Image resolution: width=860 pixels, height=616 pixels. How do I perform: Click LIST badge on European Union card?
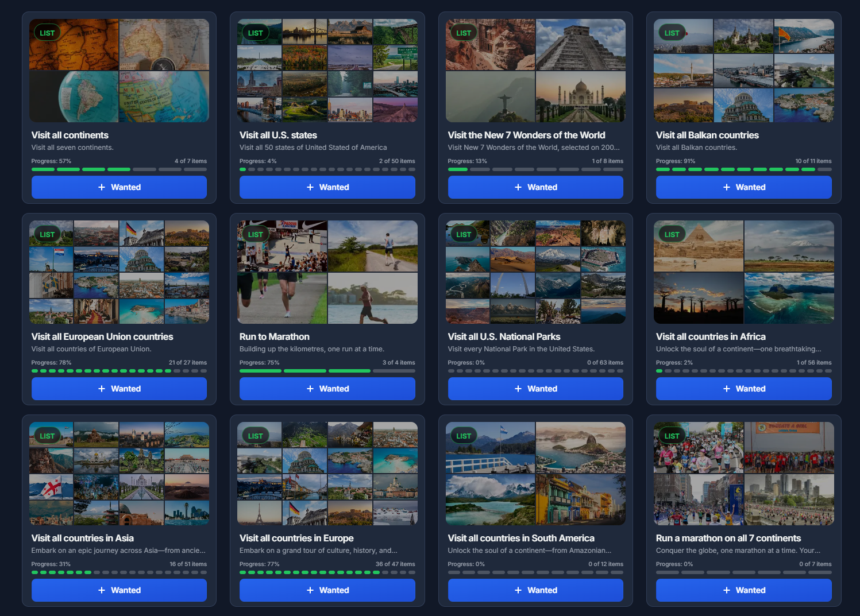click(x=47, y=234)
